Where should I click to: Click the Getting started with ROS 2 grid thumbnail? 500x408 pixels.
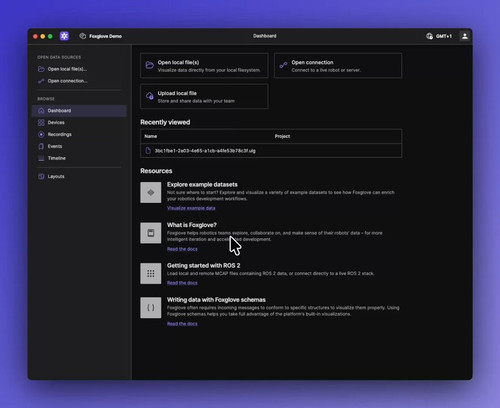tap(151, 274)
